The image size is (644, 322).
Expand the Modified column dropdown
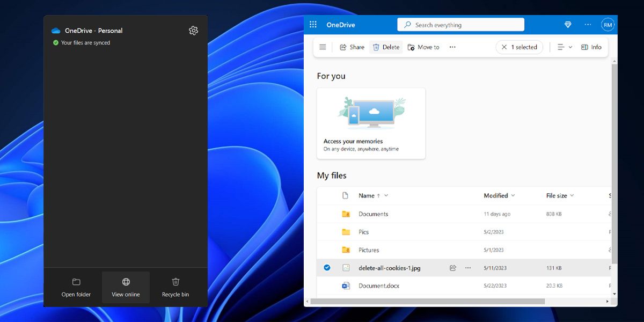tap(513, 196)
